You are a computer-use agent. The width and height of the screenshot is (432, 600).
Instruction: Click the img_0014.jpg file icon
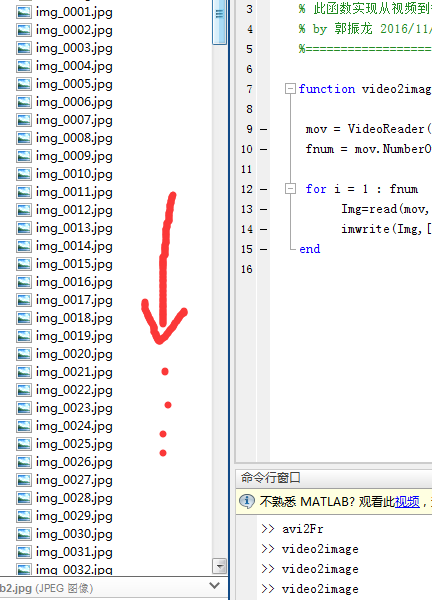(24, 246)
